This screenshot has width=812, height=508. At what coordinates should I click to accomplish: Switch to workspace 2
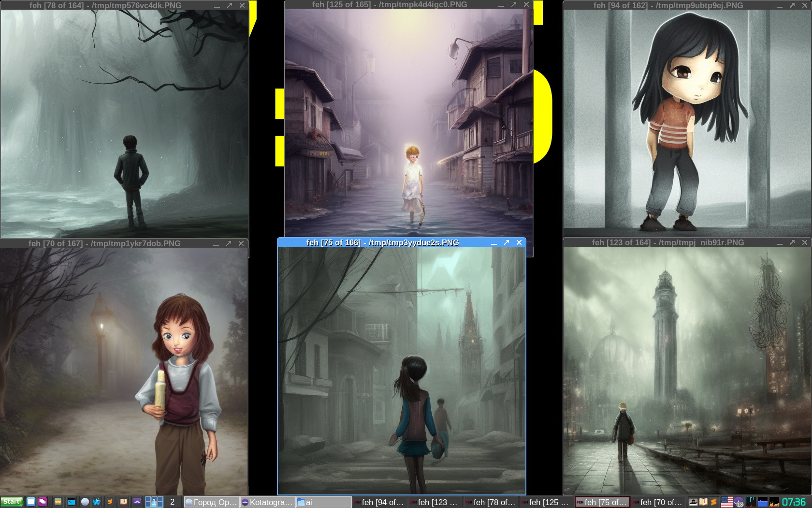pyautogui.click(x=172, y=502)
